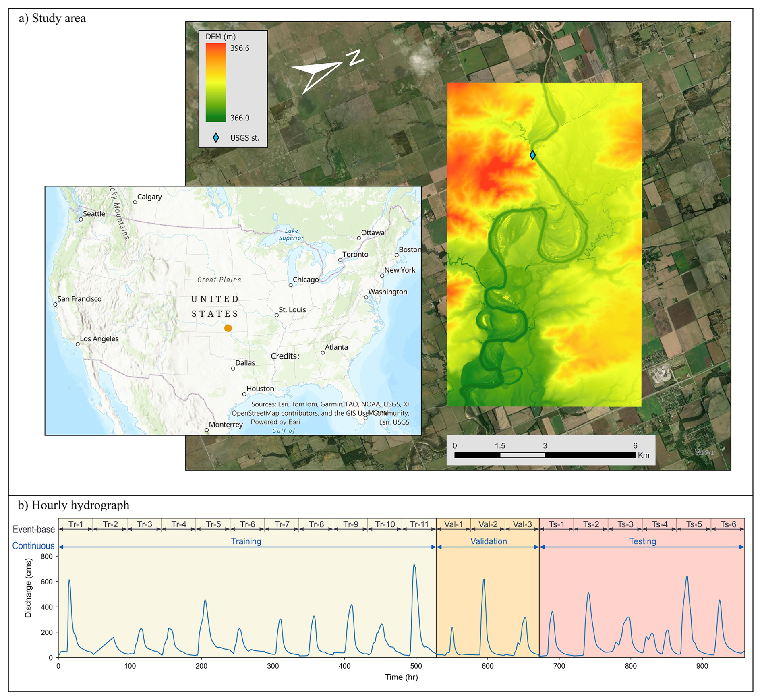762x700 pixels.
Task: Click the scale bar in kilometers
Action: coord(545,455)
